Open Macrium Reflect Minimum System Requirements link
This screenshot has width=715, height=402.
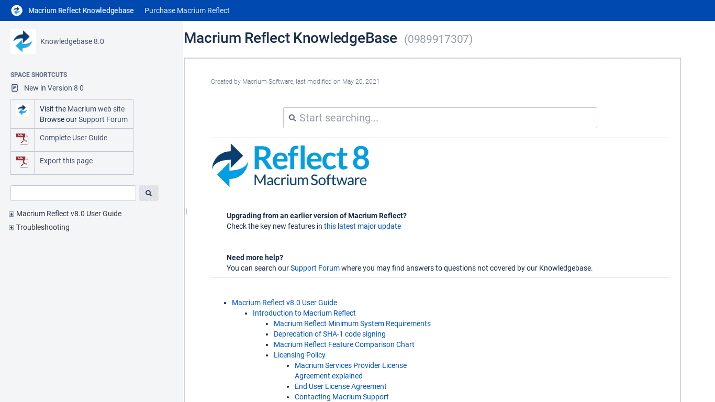352,324
